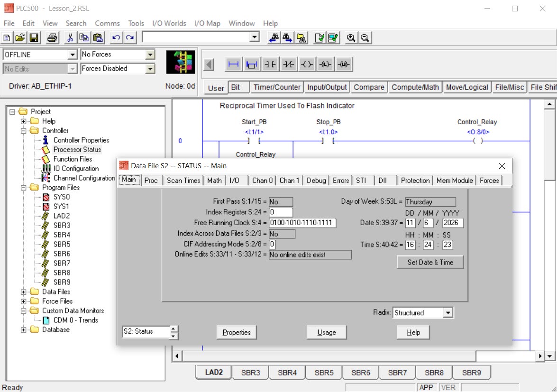Click the New file toolbar icon
Image resolution: width=557 pixels, height=392 pixels.
pos(7,37)
